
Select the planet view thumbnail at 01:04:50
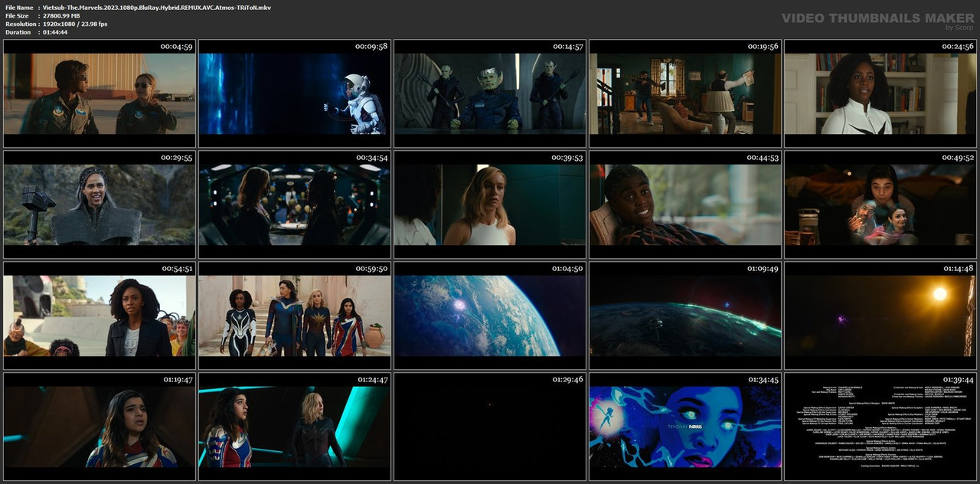coord(490,316)
